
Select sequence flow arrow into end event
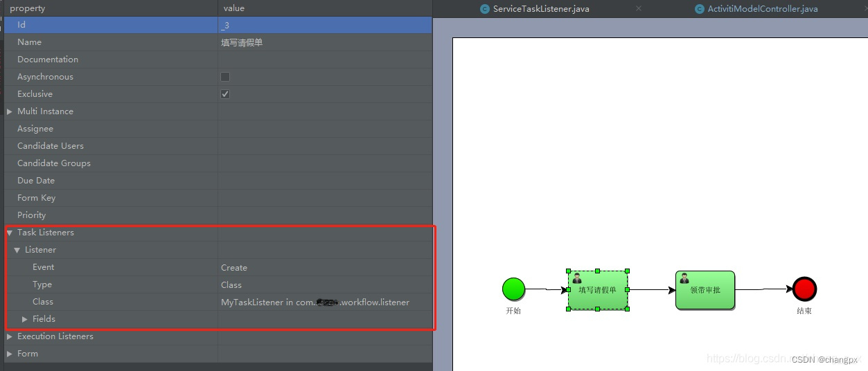764,289
